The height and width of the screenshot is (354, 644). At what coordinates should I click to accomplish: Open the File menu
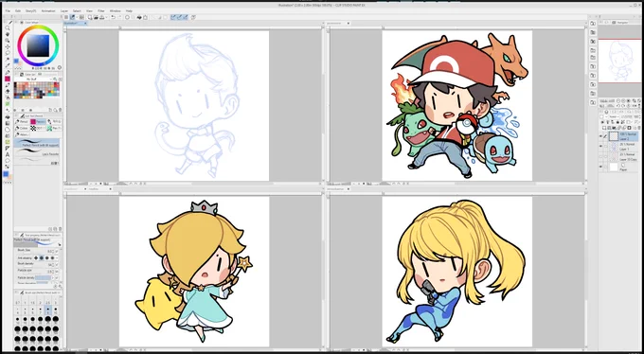click(x=8, y=10)
